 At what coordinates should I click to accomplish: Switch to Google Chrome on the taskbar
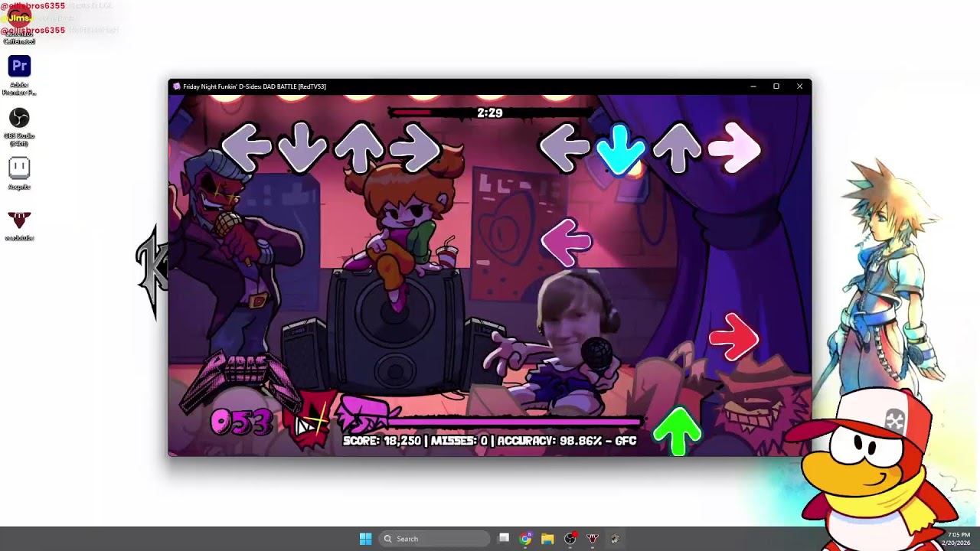(525, 539)
